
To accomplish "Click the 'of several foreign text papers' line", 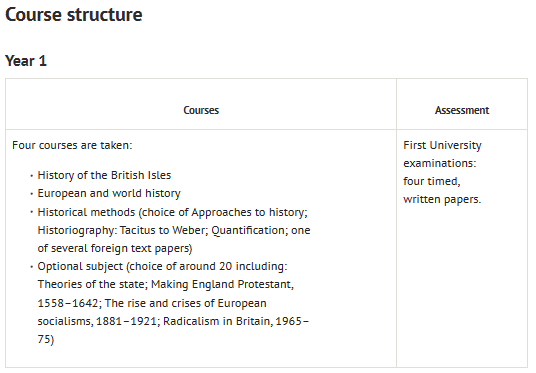I will click(115, 248).
